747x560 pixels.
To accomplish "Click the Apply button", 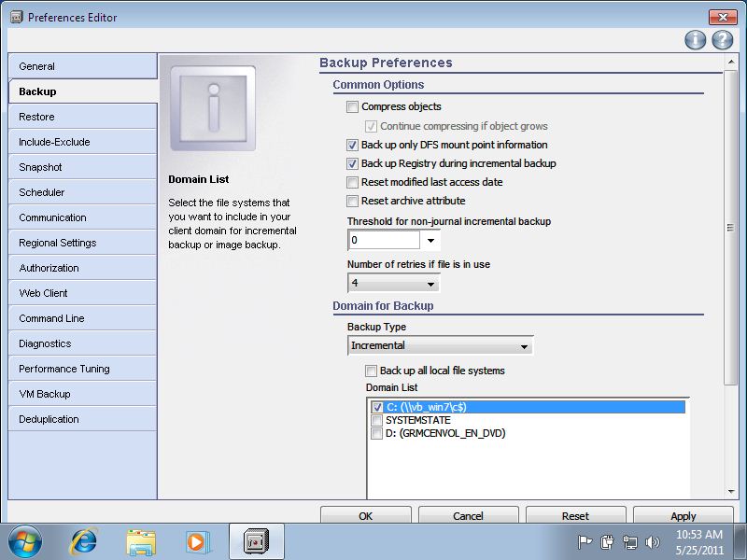I will (684, 515).
